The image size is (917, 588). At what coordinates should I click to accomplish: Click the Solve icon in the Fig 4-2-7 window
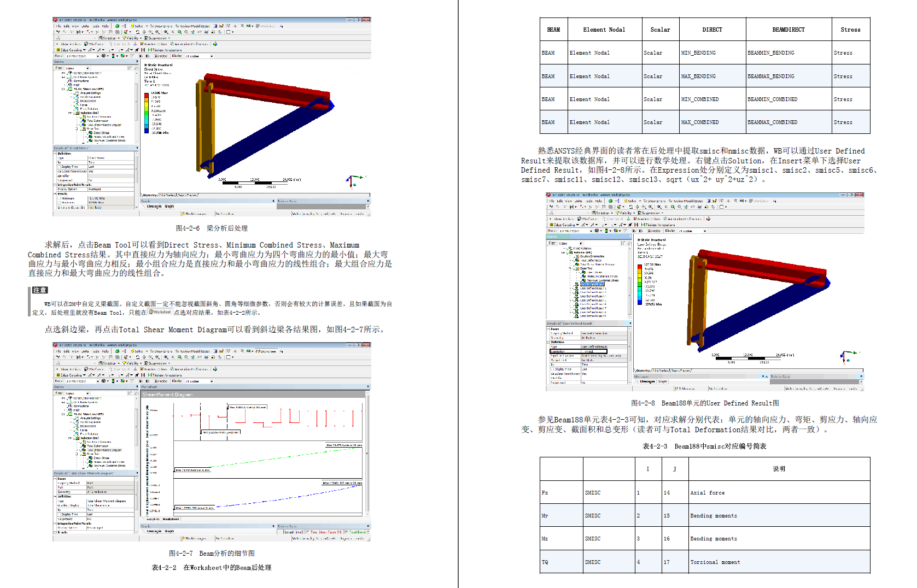point(137,351)
